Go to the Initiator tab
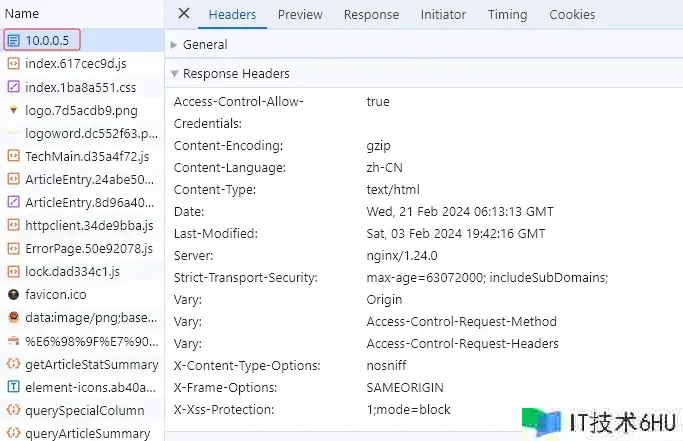The height and width of the screenshot is (441, 683). coord(443,15)
